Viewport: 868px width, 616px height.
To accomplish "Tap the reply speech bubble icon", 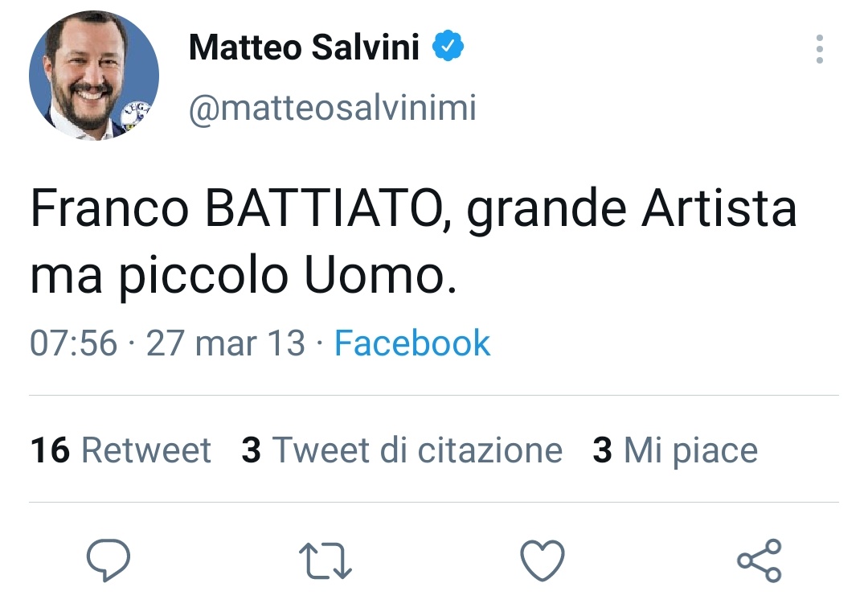I will pyautogui.click(x=108, y=560).
